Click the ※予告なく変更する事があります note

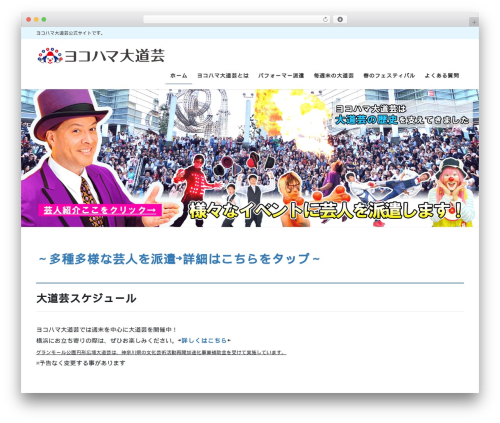click(81, 363)
